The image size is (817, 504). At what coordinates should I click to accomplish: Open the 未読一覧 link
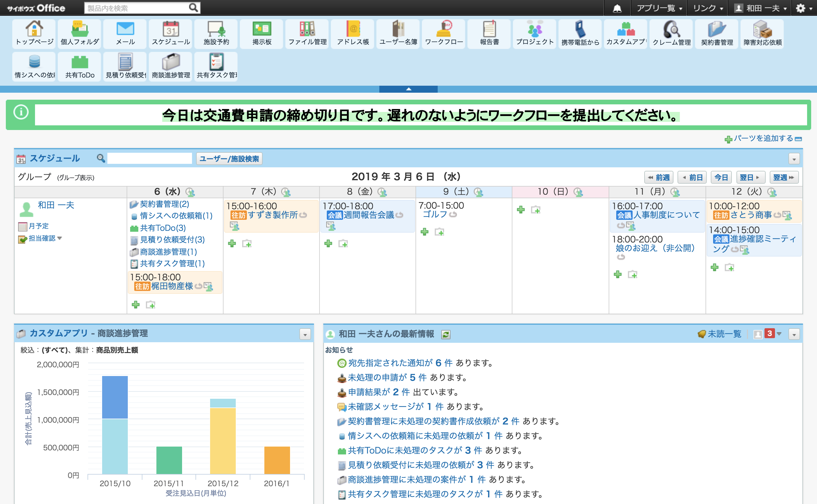[x=724, y=334]
